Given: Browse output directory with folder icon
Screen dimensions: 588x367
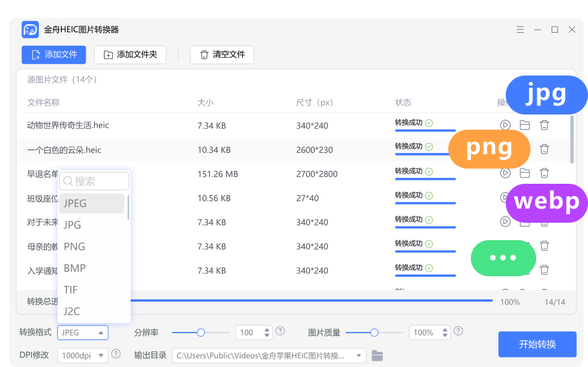Looking at the screenshot, I should [377, 355].
